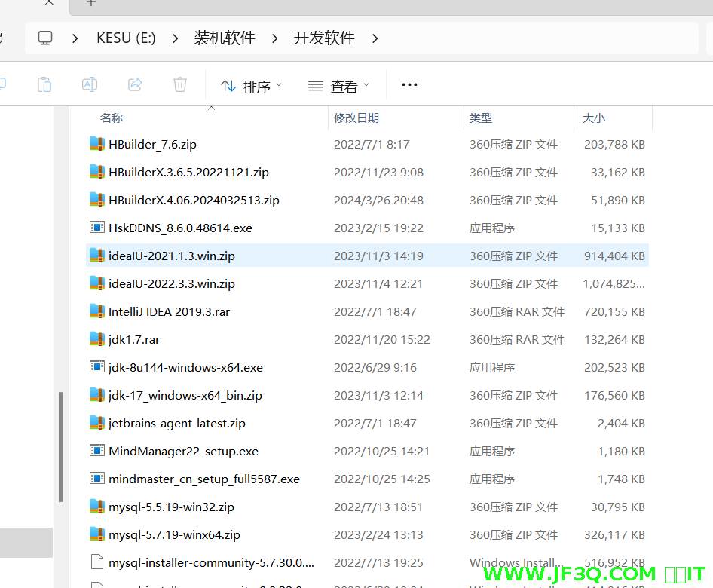Navigate to KESU (E:) drive breadcrumb
713x588 pixels.
126,38
